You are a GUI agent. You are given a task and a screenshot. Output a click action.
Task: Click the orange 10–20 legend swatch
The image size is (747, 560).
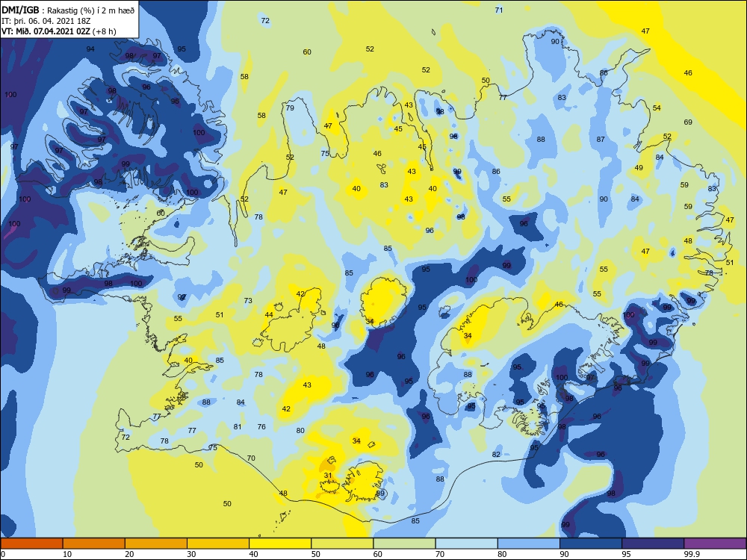(94, 544)
